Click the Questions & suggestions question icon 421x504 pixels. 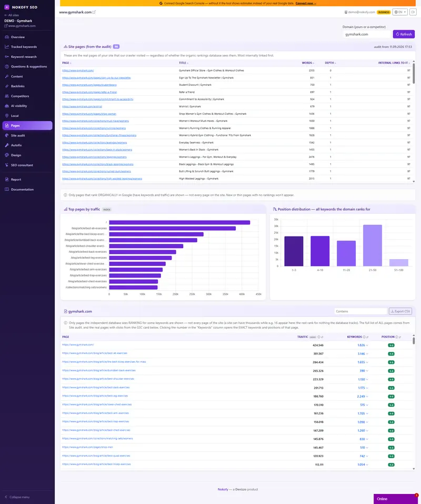[7, 66]
